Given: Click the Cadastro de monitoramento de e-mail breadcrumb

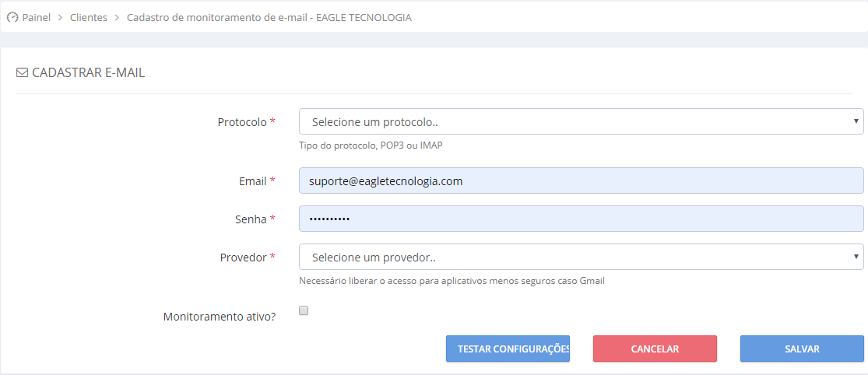Looking at the screenshot, I should tap(269, 18).
